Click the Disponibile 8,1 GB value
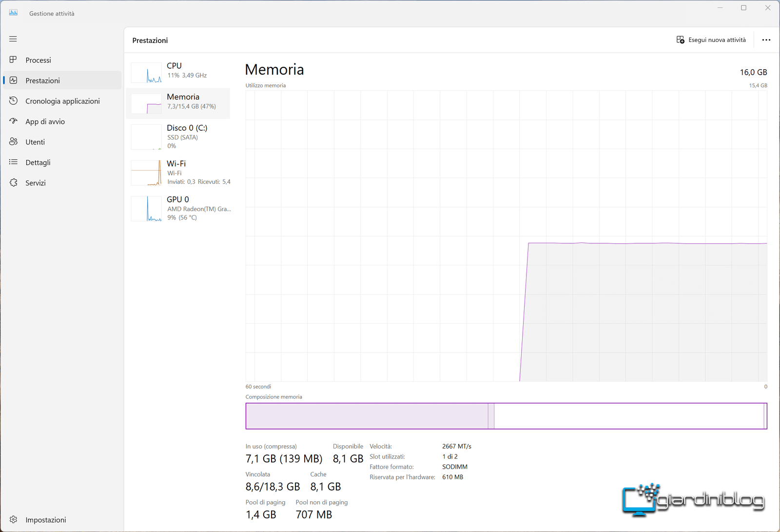The image size is (780, 532). [348, 459]
